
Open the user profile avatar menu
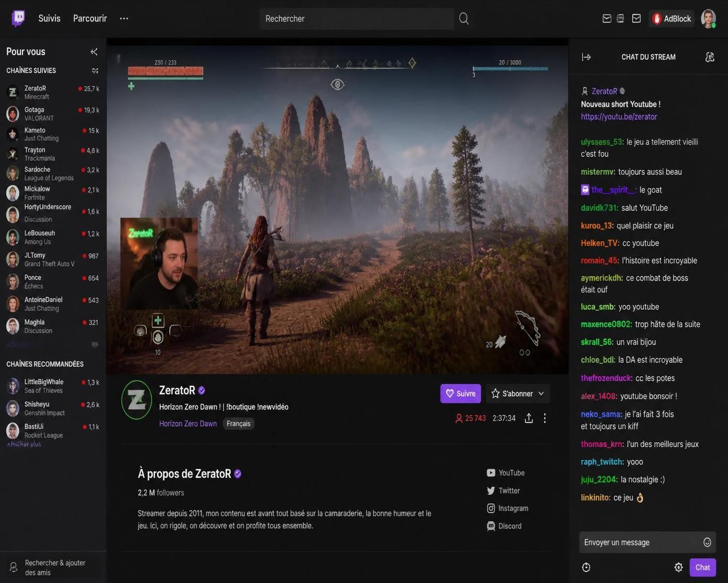708,19
